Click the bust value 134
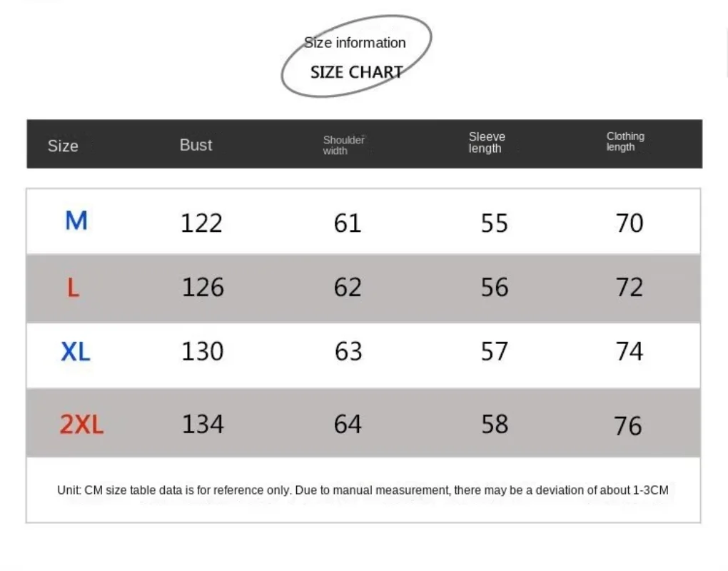The image size is (728, 571). pos(203,425)
